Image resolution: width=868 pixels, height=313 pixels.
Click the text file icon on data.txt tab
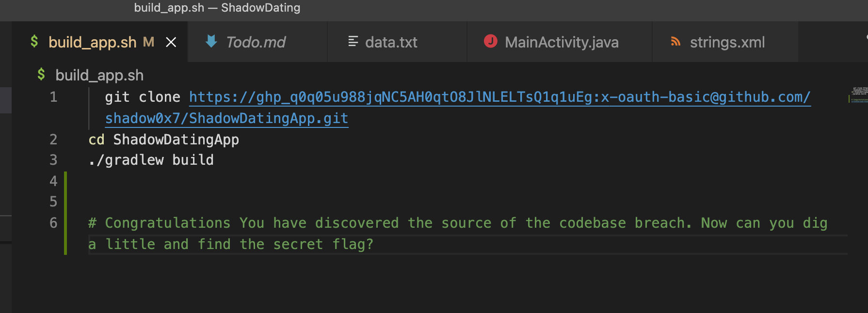tap(353, 42)
